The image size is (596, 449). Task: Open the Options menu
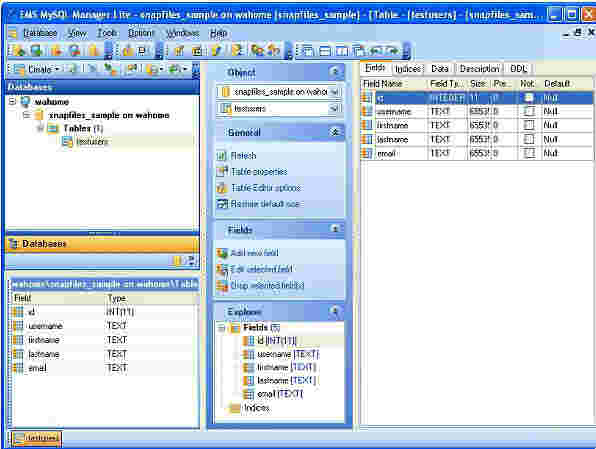click(141, 33)
